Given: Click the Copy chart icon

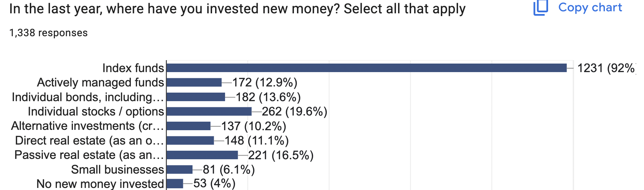Looking at the screenshot, I should coord(541,8).
